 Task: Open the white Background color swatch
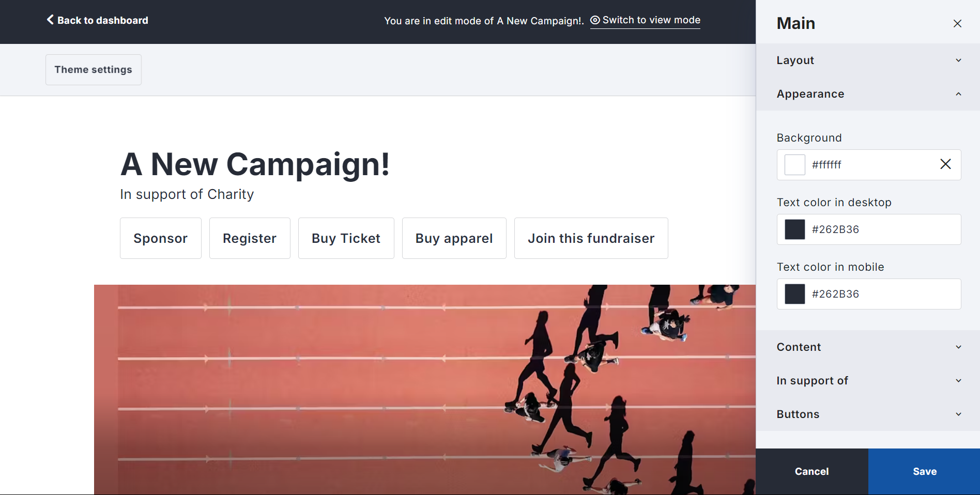[794, 165]
